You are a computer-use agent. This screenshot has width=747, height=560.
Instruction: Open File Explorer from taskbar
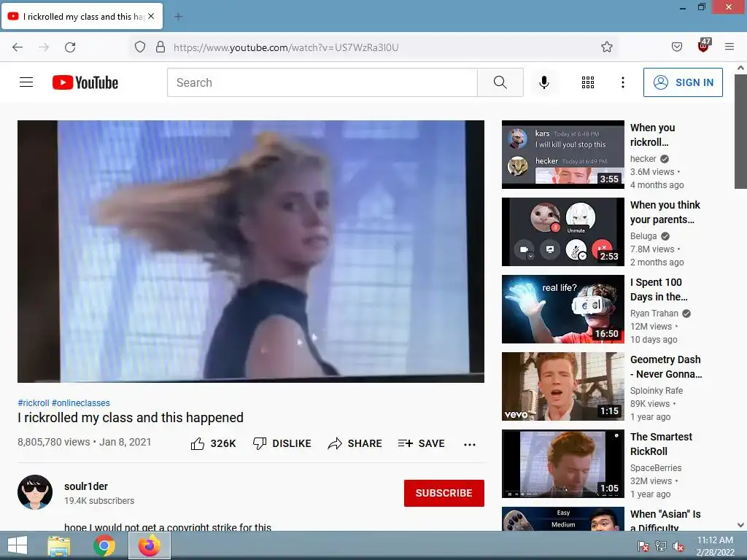[59, 545]
